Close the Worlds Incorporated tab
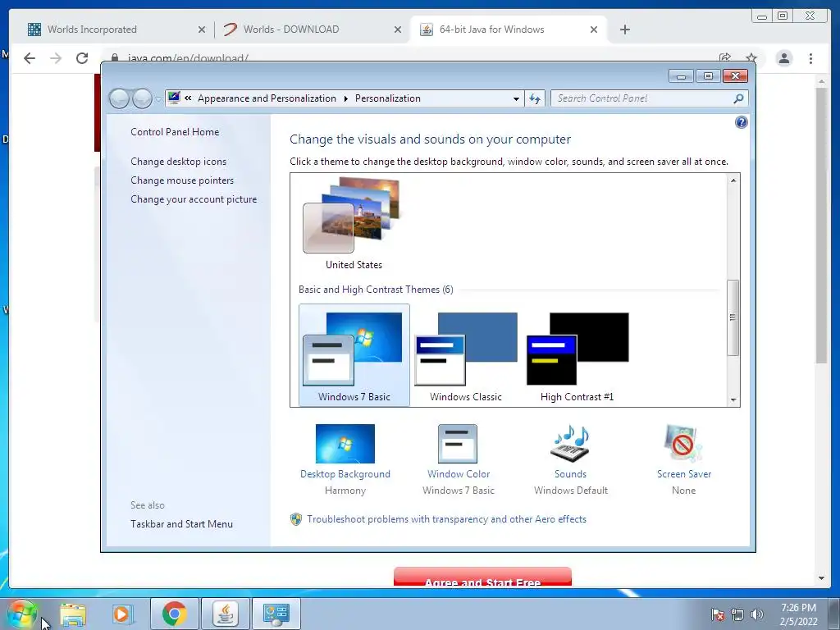Screen dimensions: 840x630 pyautogui.click(x=202, y=30)
